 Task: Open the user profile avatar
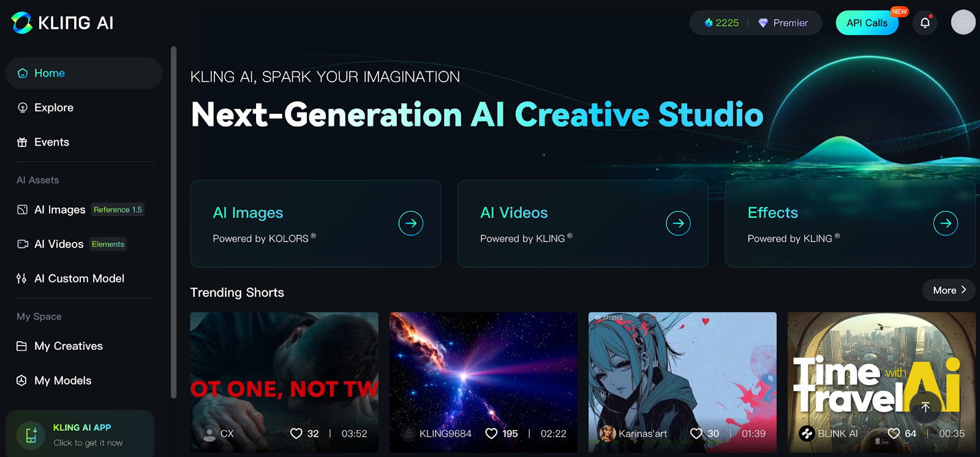963,22
